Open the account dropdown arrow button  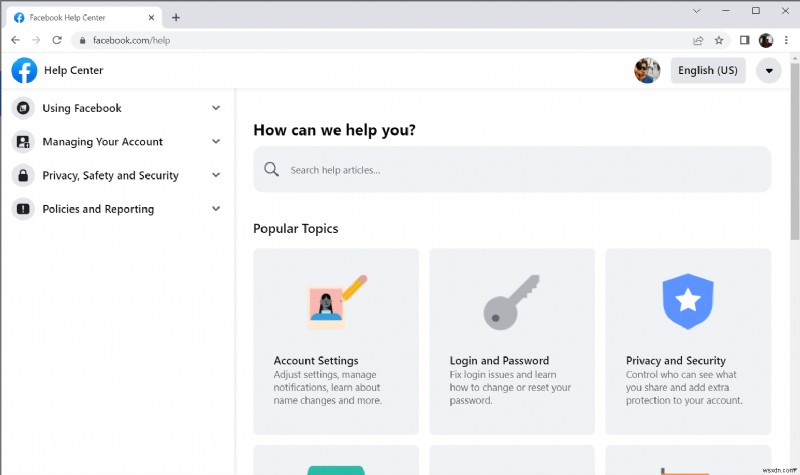tap(768, 70)
